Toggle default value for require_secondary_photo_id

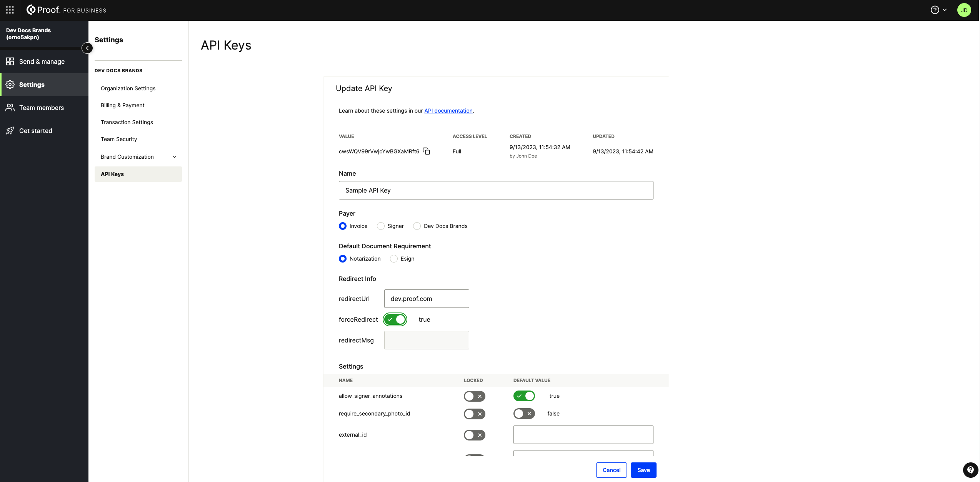(524, 414)
